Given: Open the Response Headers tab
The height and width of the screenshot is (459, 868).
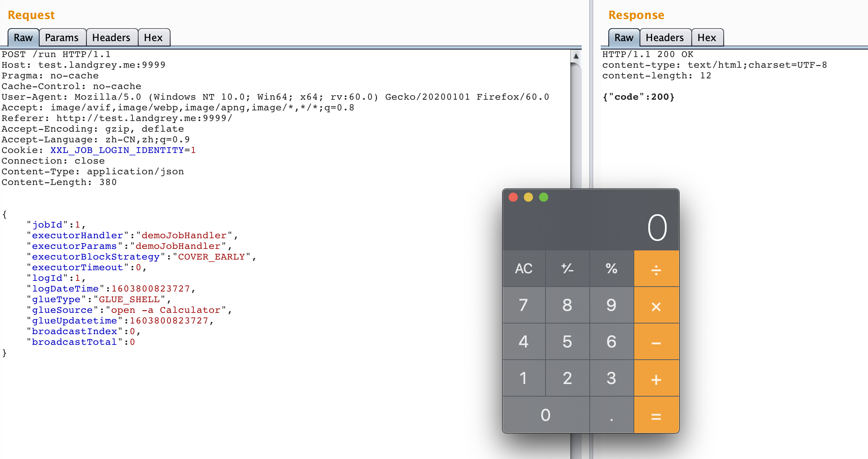Looking at the screenshot, I should 665,38.
